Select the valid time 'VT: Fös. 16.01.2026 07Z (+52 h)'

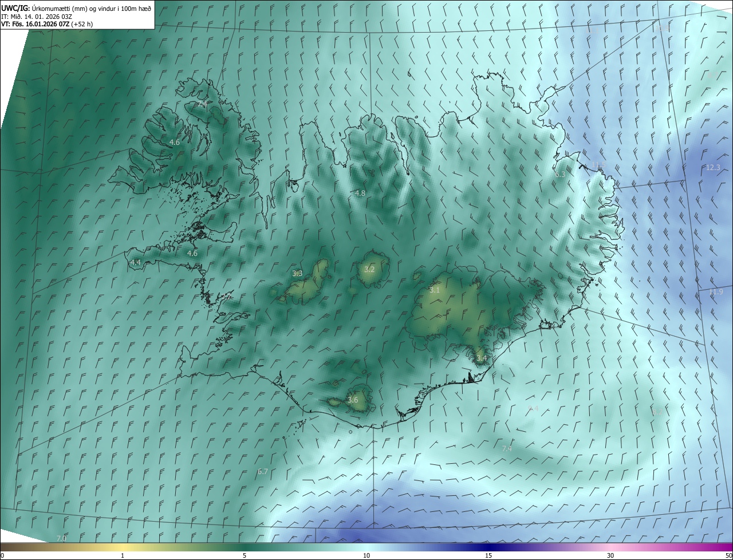pos(47,24)
